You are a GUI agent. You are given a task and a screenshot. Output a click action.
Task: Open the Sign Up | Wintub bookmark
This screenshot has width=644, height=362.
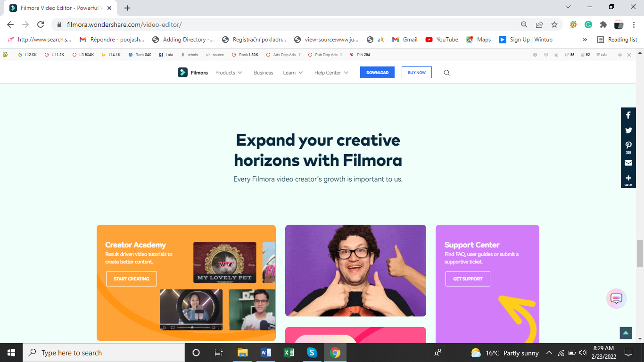click(x=526, y=40)
